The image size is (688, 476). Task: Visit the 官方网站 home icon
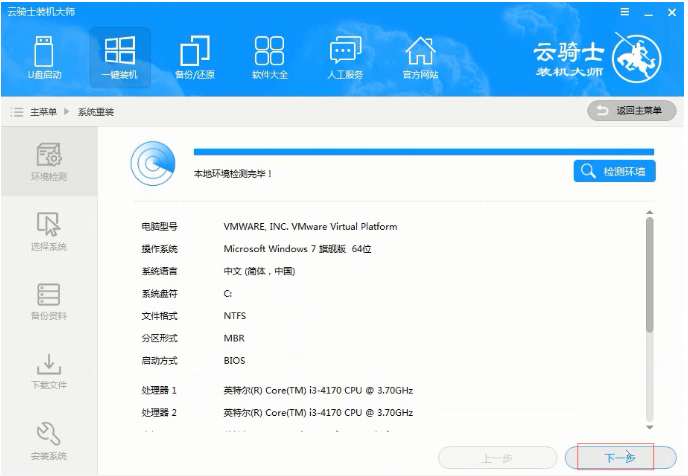coord(420,58)
